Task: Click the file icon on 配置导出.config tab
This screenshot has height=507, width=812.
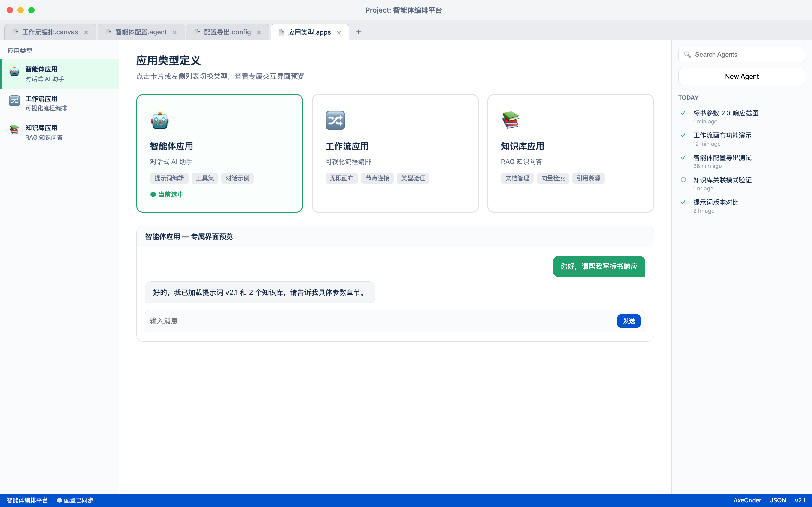Action: (197, 32)
